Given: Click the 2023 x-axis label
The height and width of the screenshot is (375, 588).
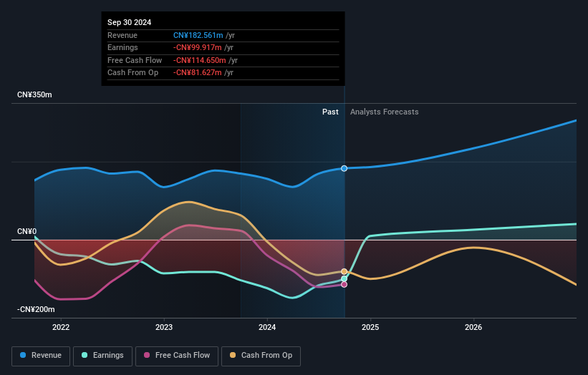Looking at the screenshot, I should [x=164, y=328].
